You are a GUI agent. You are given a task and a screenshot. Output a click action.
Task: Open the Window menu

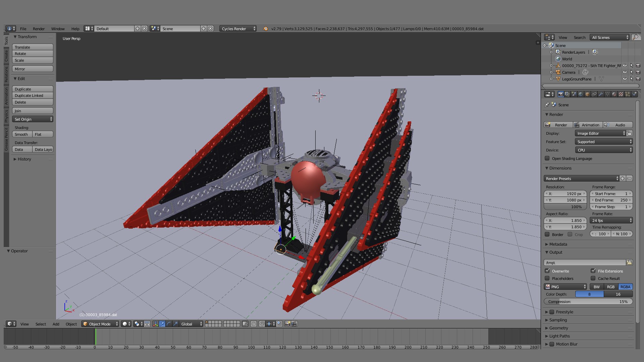point(58,29)
